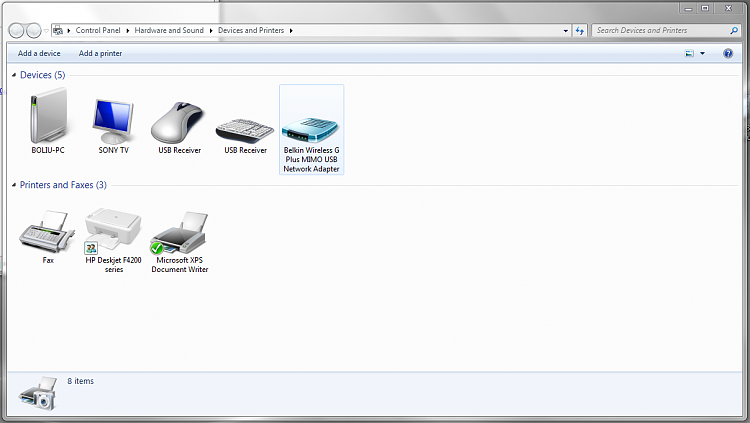Image resolution: width=750 pixels, height=423 pixels.
Task: Click in Search Devices and Printers box
Action: (660, 31)
